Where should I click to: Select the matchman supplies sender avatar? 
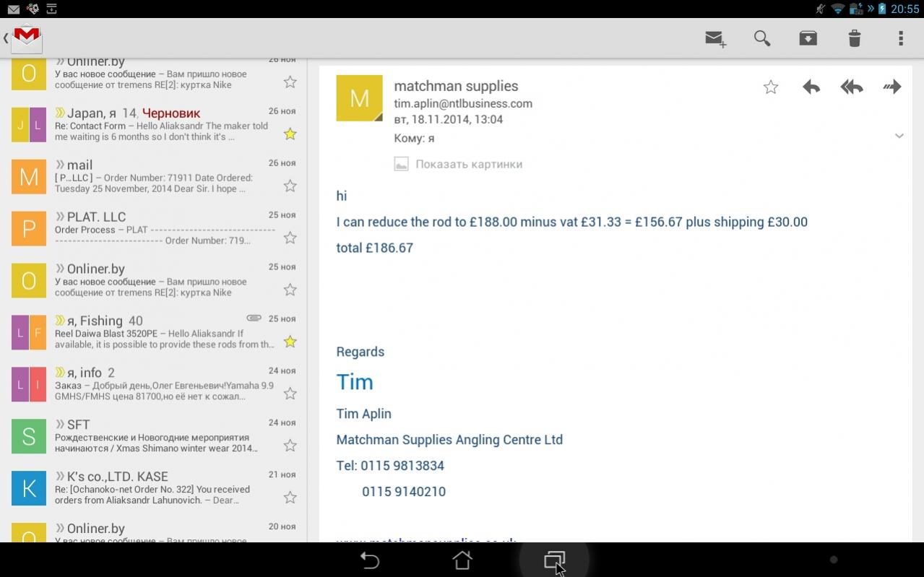[x=359, y=98]
